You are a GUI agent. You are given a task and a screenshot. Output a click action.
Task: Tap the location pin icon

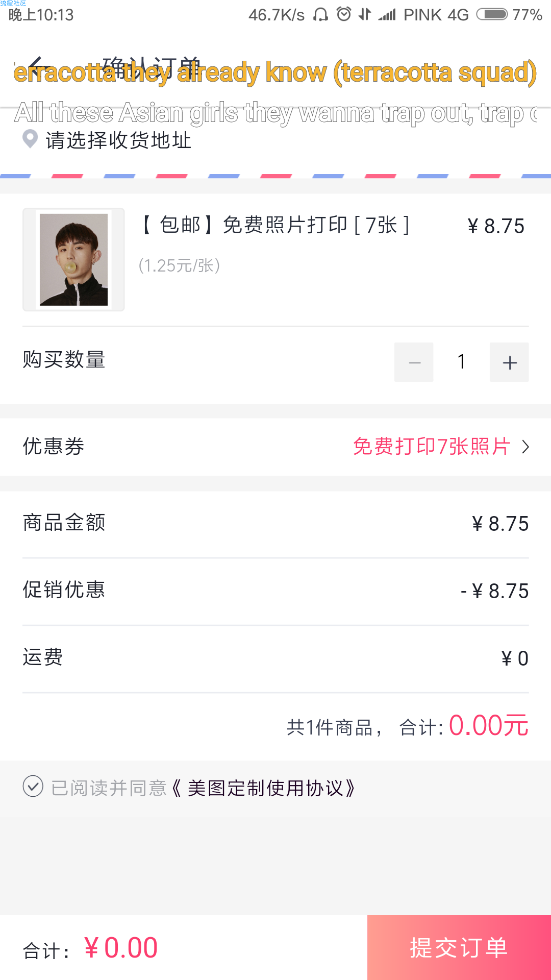click(30, 139)
